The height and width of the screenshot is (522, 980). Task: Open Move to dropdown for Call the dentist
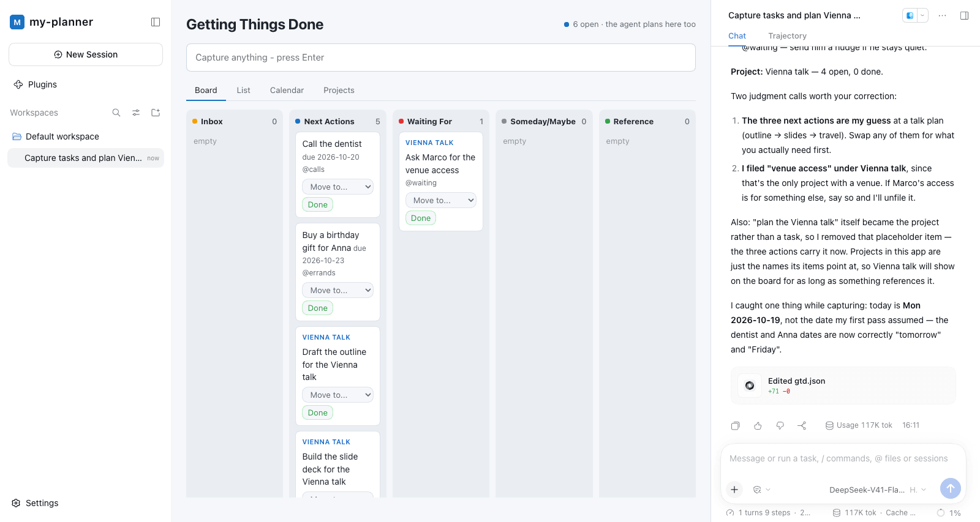point(337,187)
